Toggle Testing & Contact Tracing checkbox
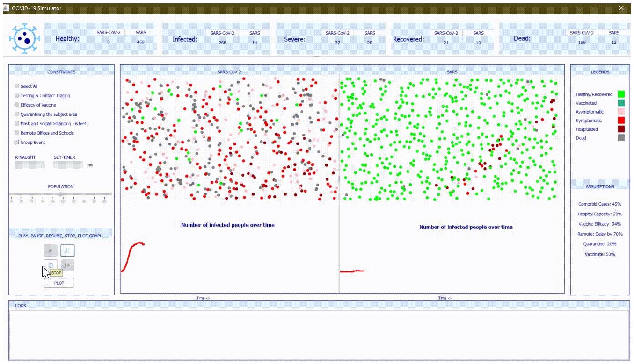This screenshot has height=364, width=634. (x=17, y=95)
